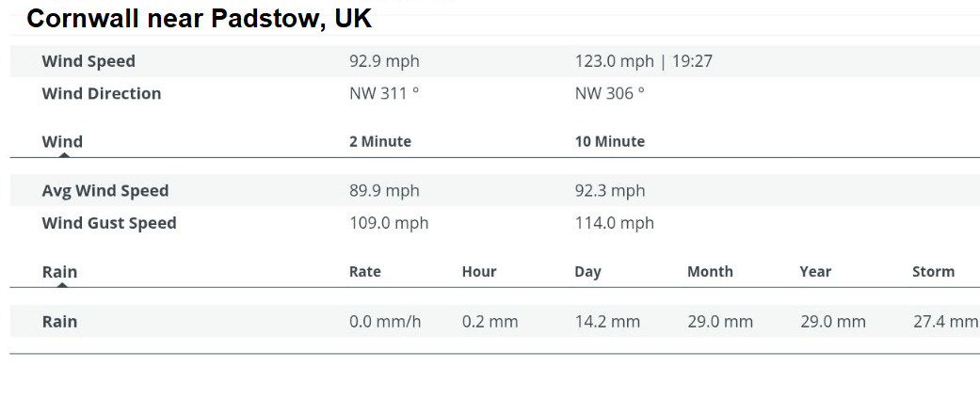
Task: Select the Month rain column header
Action: 710,272
